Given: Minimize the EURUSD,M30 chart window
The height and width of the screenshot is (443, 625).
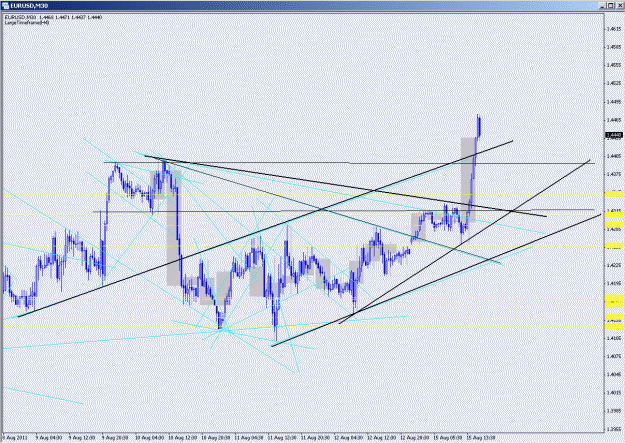Looking at the screenshot, I should [x=602, y=6].
